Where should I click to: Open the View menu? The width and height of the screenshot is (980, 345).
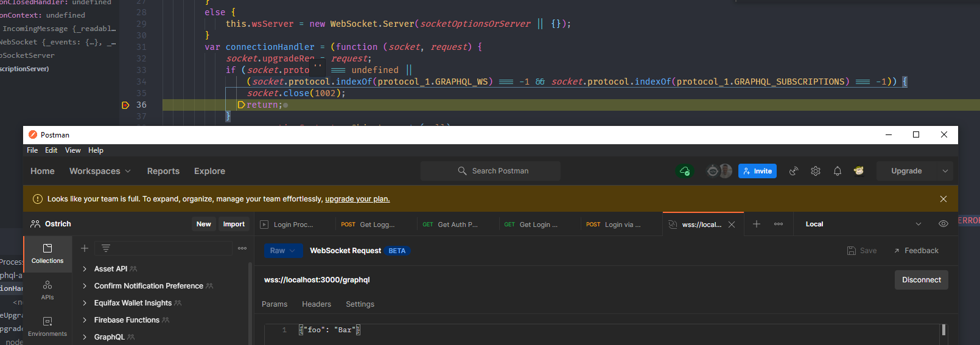(73, 150)
